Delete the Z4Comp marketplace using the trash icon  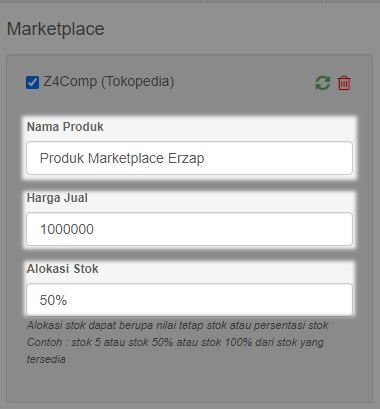344,83
